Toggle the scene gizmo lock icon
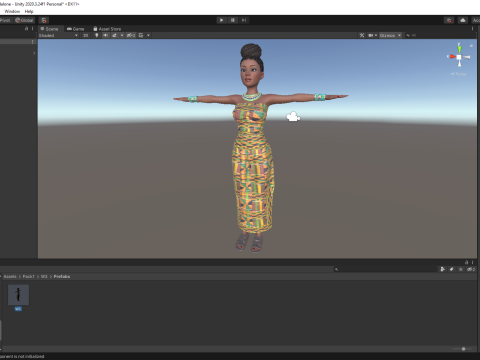Screen dimensions: 480x360 [x=471, y=46]
